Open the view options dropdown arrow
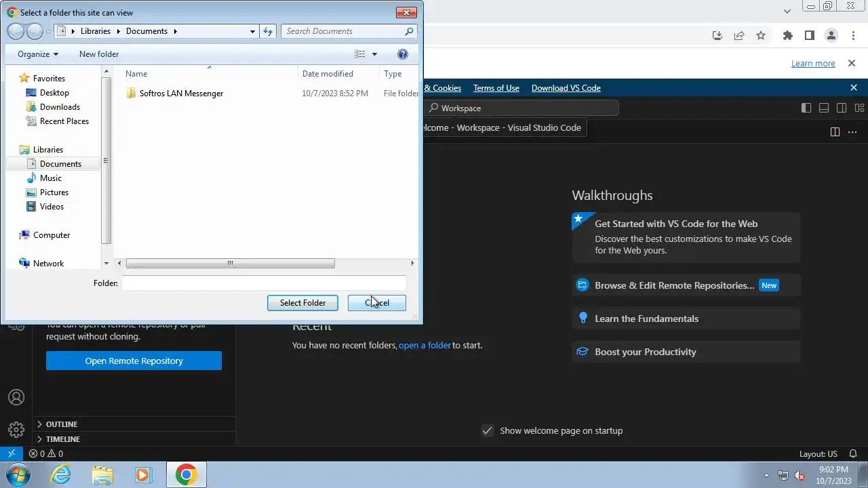The width and height of the screenshot is (868, 488). coord(374,54)
